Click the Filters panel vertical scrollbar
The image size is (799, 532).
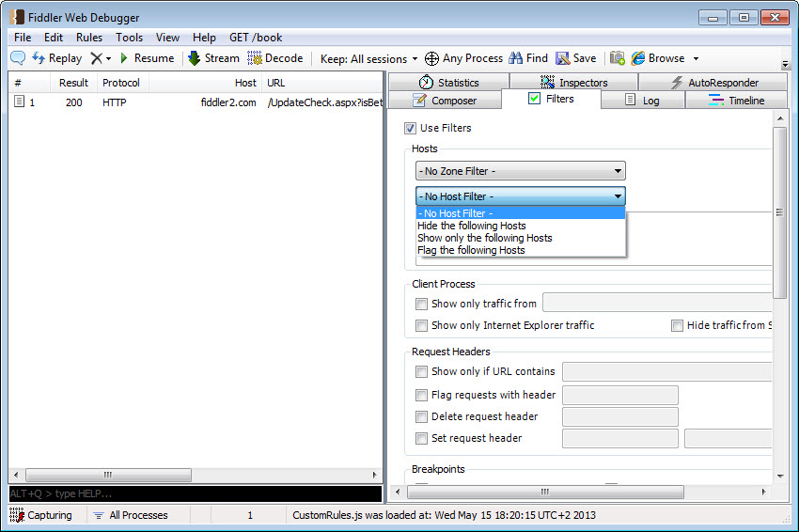tap(779, 212)
